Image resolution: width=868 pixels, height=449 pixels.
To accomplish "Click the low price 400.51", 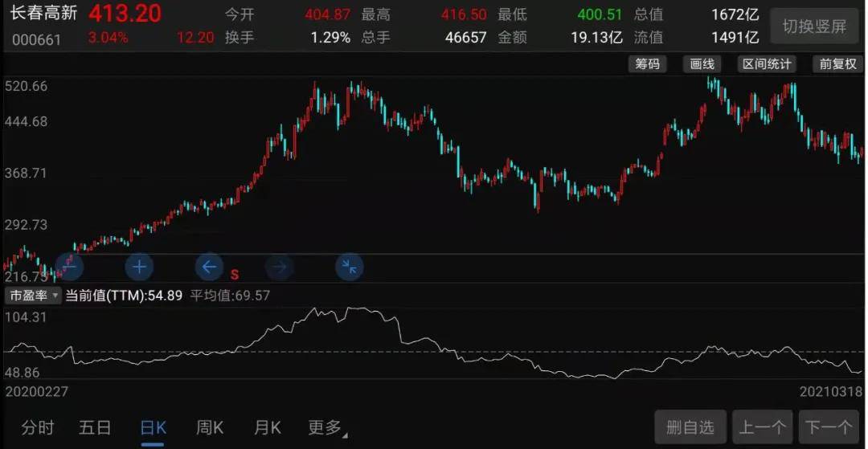I will (x=600, y=14).
